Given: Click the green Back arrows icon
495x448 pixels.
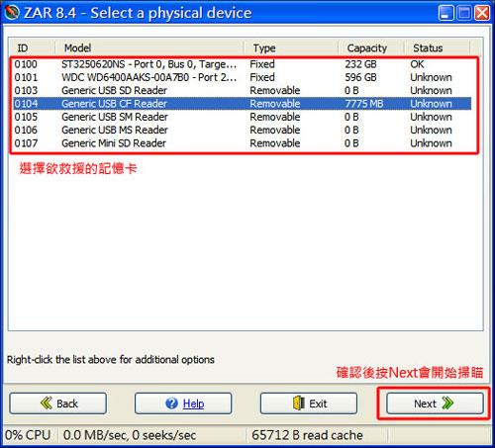Looking at the screenshot, I should click(47, 403).
